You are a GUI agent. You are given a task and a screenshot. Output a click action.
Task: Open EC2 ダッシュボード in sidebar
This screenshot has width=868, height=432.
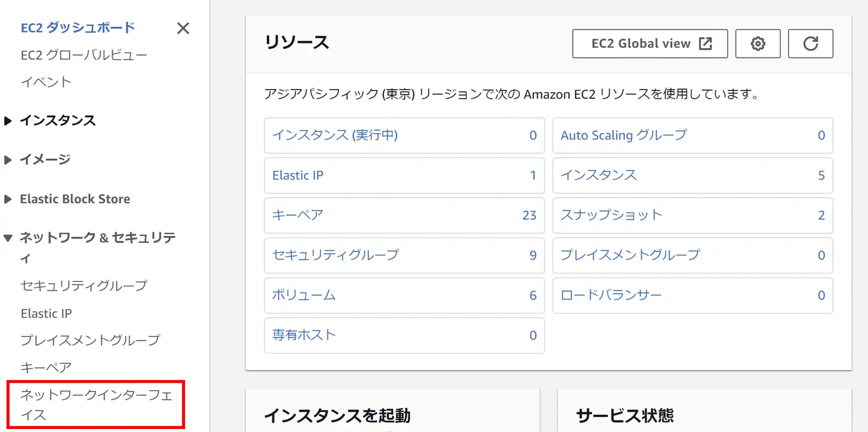tap(78, 27)
